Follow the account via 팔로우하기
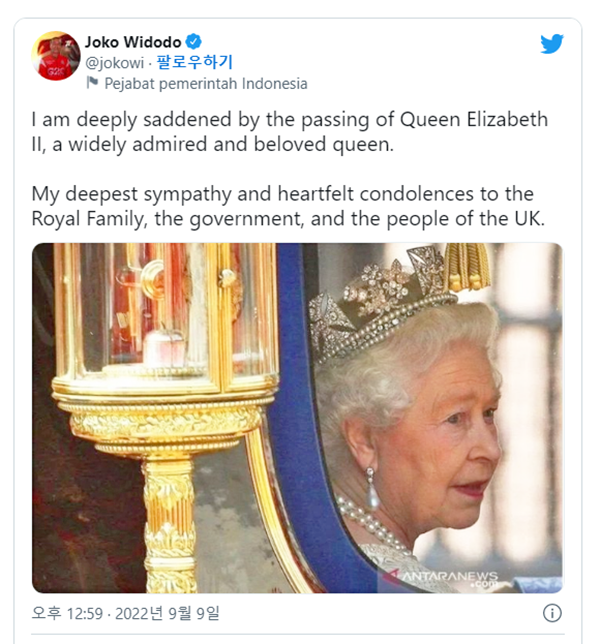The image size is (600, 644). pyautogui.click(x=195, y=62)
